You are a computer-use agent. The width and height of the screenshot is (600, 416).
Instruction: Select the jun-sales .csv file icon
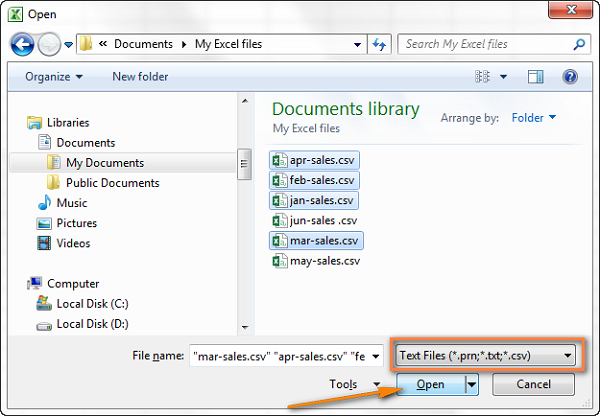click(x=279, y=221)
